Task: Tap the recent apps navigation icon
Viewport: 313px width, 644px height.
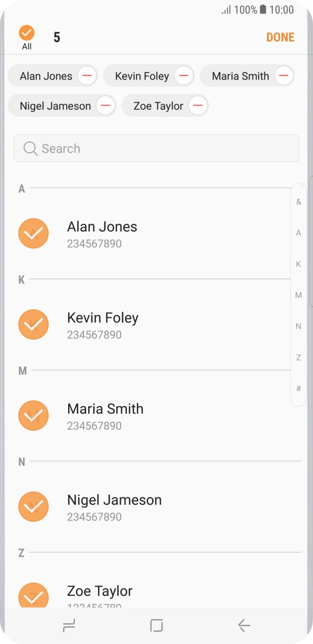Action: pyautogui.click(x=68, y=625)
